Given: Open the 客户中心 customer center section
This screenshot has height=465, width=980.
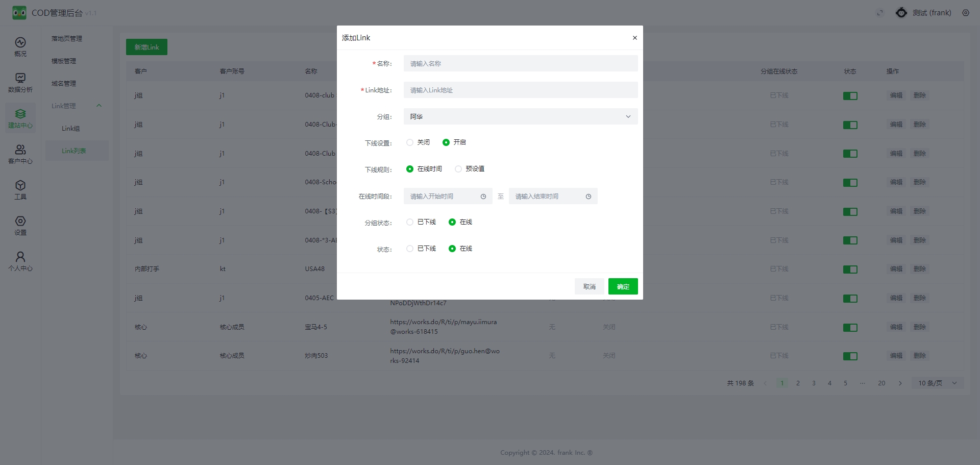Looking at the screenshot, I should click(x=20, y=154).
